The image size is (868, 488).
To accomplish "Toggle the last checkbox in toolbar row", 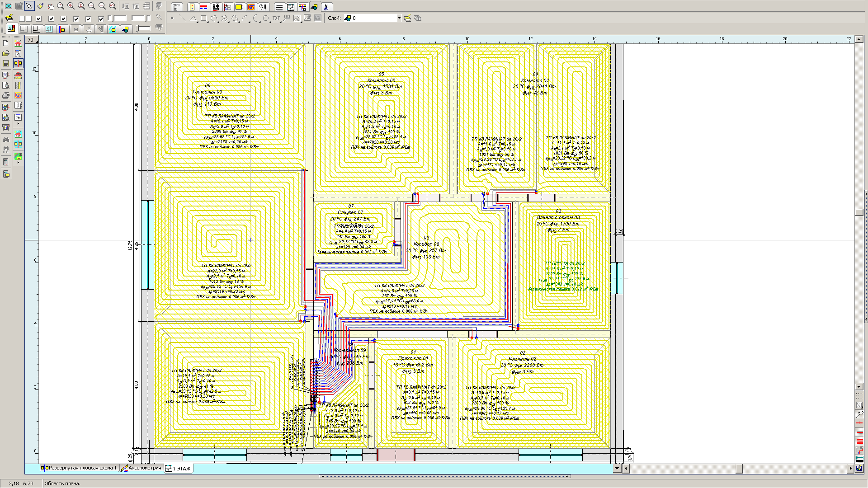I will click(x=101, y=19).
